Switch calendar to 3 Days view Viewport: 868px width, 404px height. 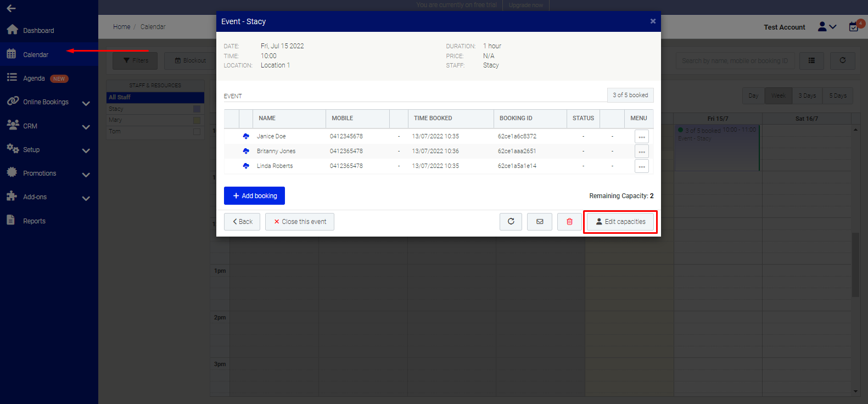click(x=807, y=96)
